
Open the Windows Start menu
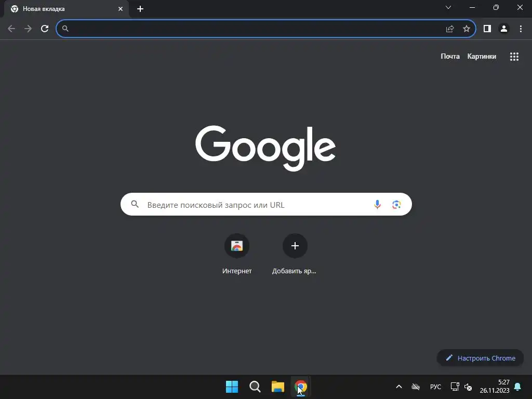[232, 387]
